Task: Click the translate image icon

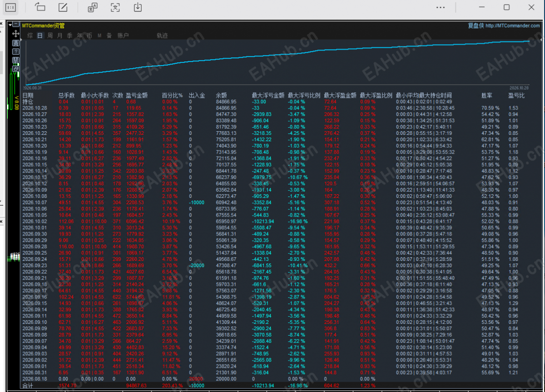Action: click(92, 7)
